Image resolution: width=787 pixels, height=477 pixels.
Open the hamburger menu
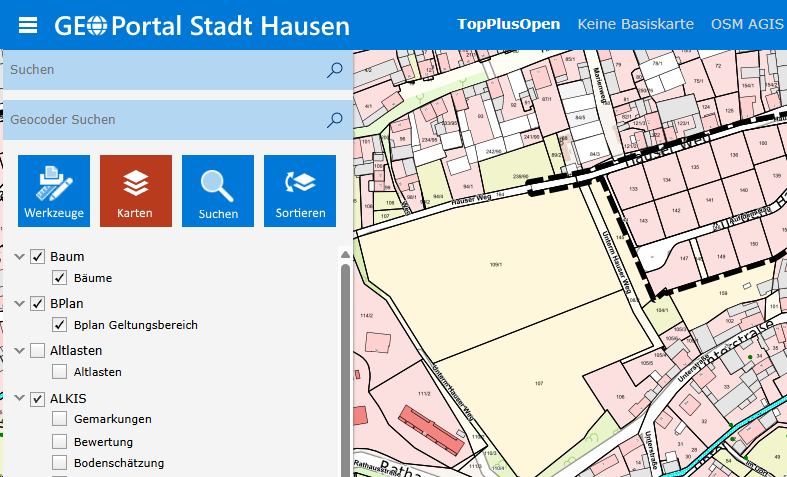tap(28, 25)
